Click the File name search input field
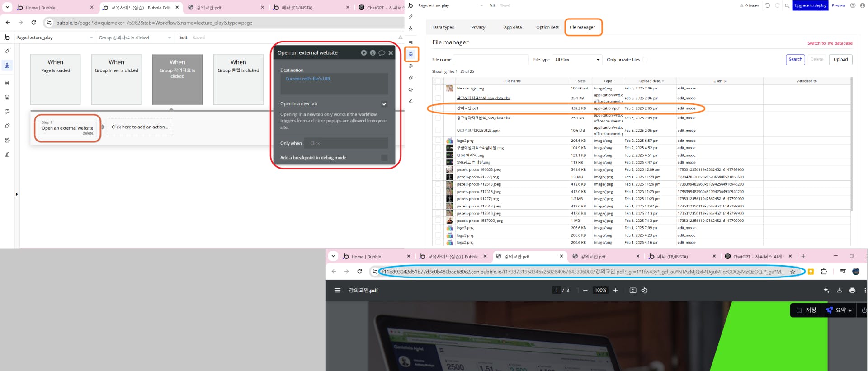Screen dimensions: 868x371 491,60
